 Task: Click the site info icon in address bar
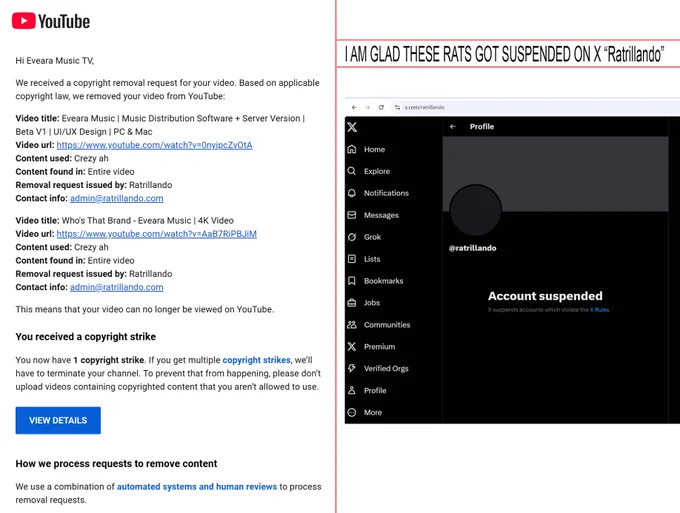[397, 107]
